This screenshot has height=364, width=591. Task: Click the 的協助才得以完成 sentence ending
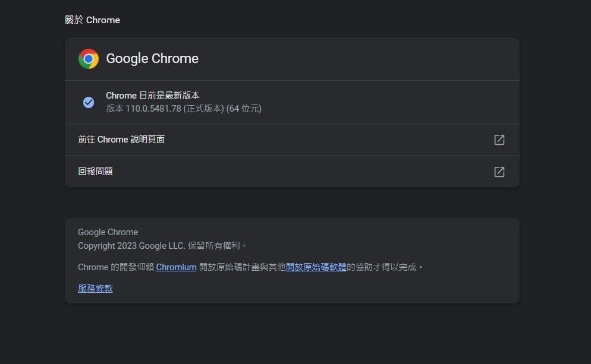(x=384, y=267)
